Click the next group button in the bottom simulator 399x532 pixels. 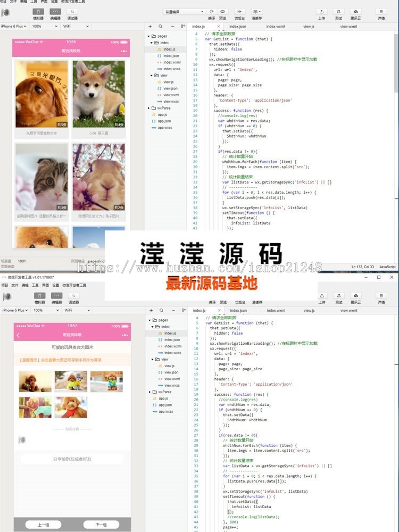[101, 525]
